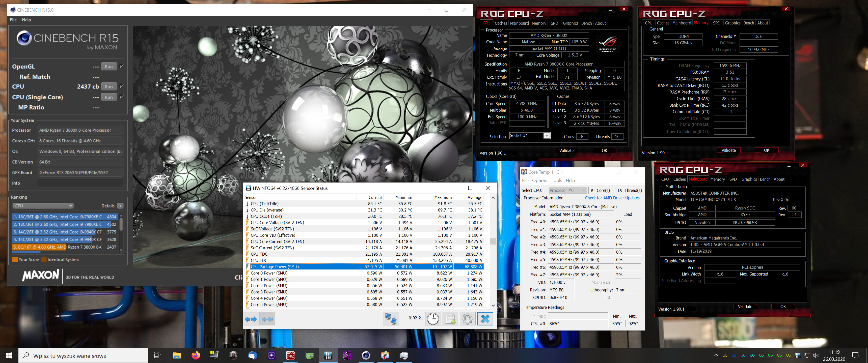Open Core Temp Options menu
868x363 pixels.
point(540,180)
